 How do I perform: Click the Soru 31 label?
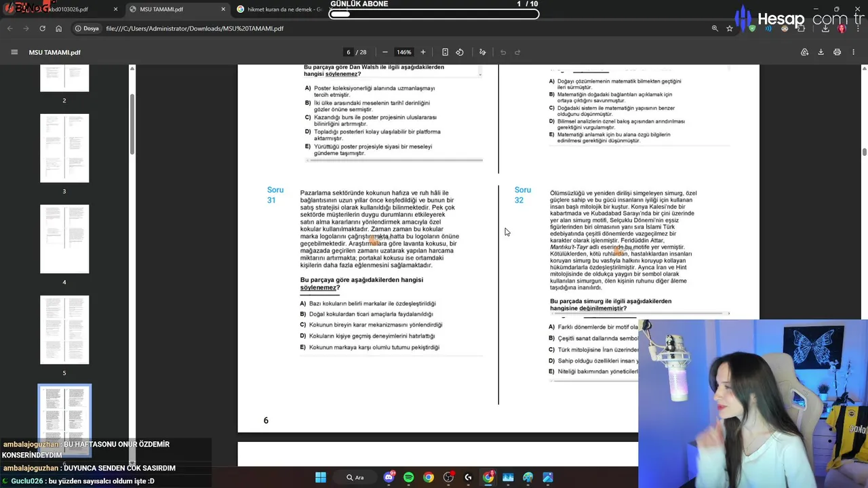(x=275, y=195)
